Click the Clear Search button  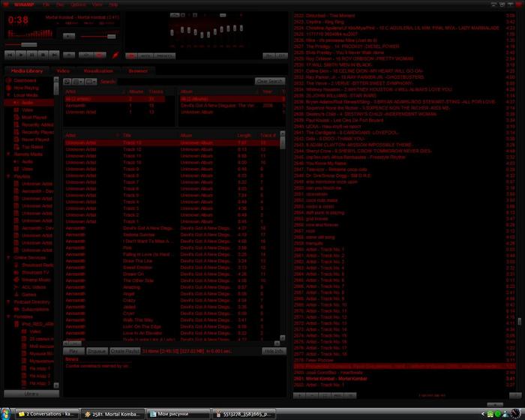pyautogui.click(x=270, y=82)
